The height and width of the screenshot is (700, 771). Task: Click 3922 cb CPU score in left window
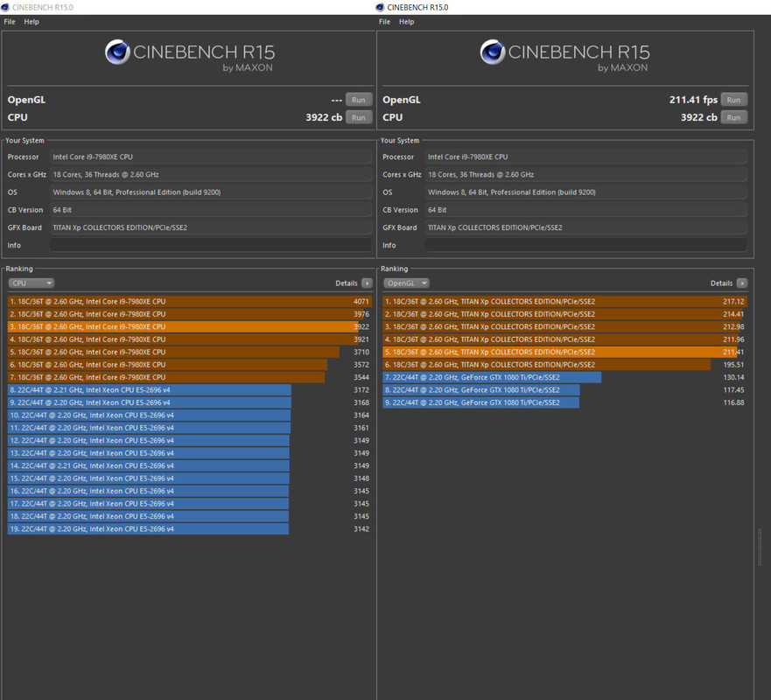(x=324, y=117)
